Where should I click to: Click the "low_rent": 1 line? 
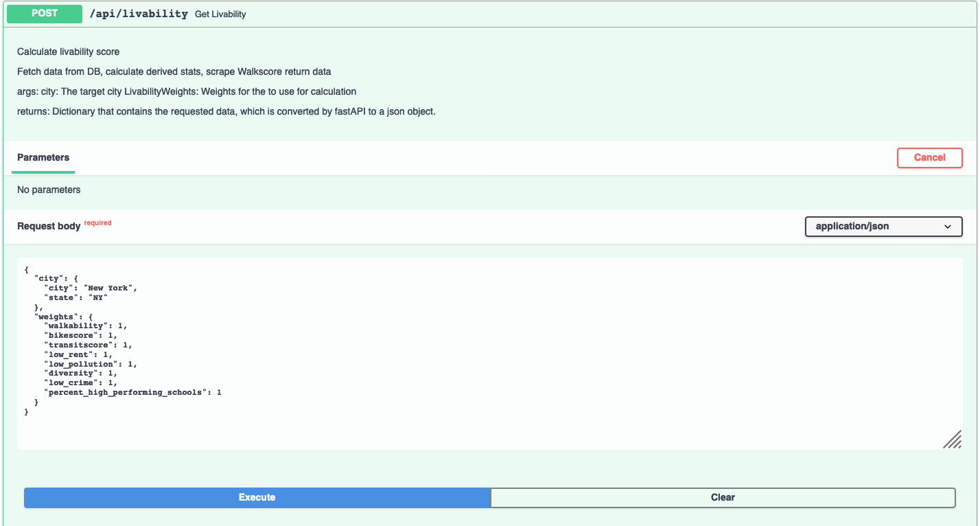pyautogui.click(x=78, y=354)
